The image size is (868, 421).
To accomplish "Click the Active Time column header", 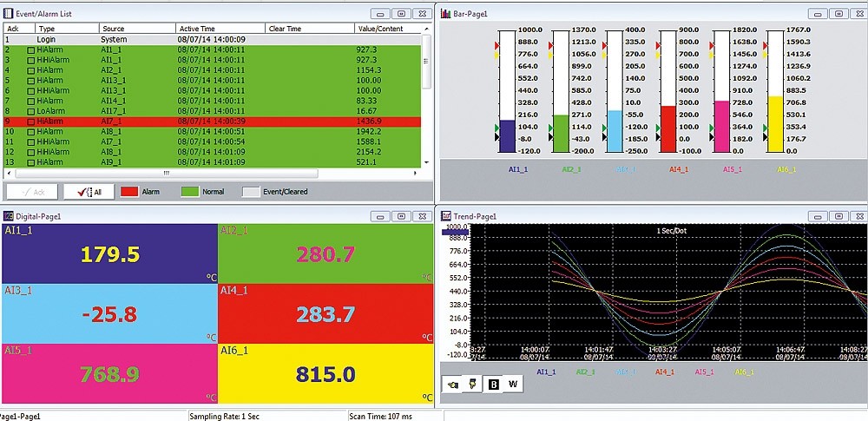I will click(220, 29).
